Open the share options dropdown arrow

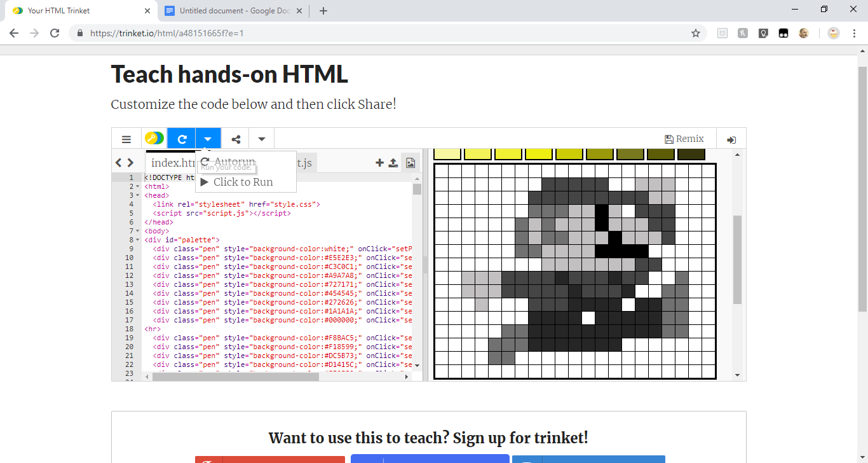[x=261, y=139]
